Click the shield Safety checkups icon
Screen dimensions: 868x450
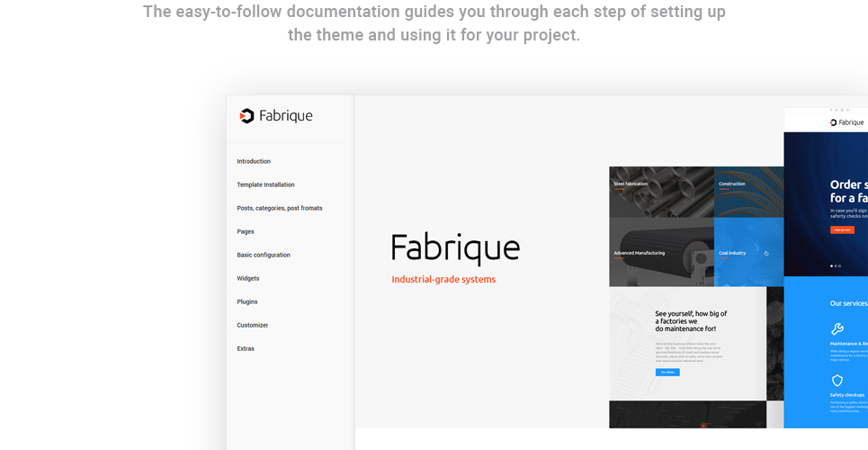(x=837, y=380)
